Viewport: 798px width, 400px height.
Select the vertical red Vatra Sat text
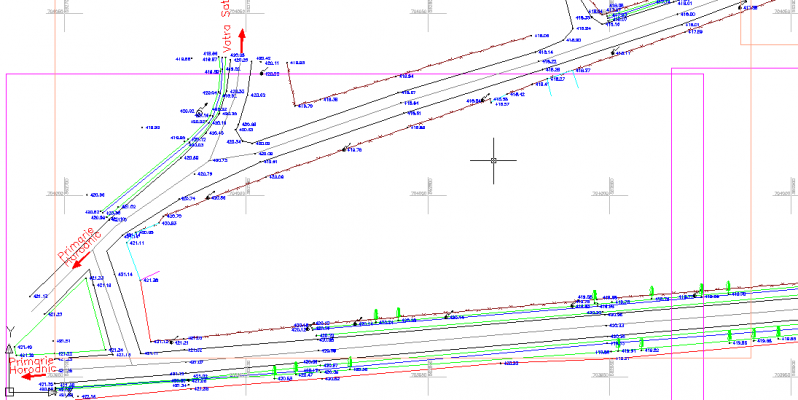pos(226,16)
